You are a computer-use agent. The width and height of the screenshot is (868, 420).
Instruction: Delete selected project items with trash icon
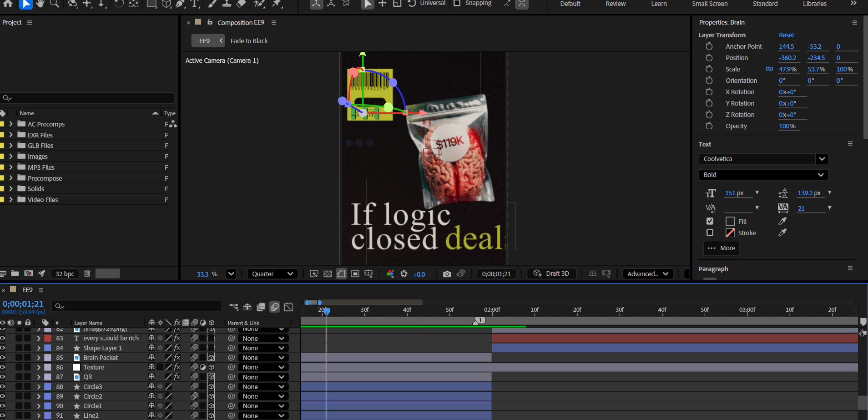[87, 273]
